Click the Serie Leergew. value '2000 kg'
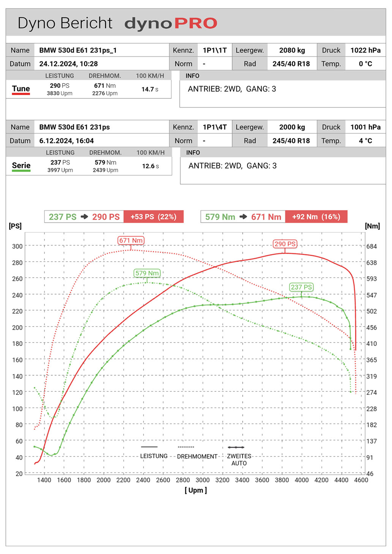392x554 pixels. tap(292, 127)
